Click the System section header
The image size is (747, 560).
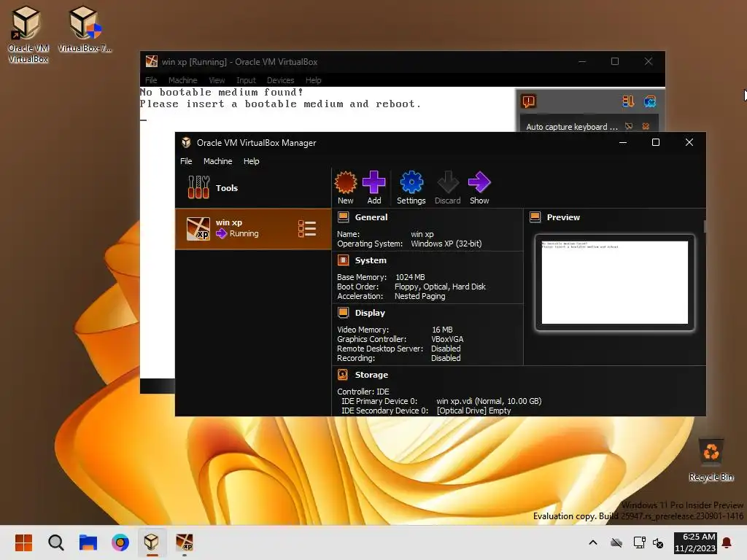371,260
